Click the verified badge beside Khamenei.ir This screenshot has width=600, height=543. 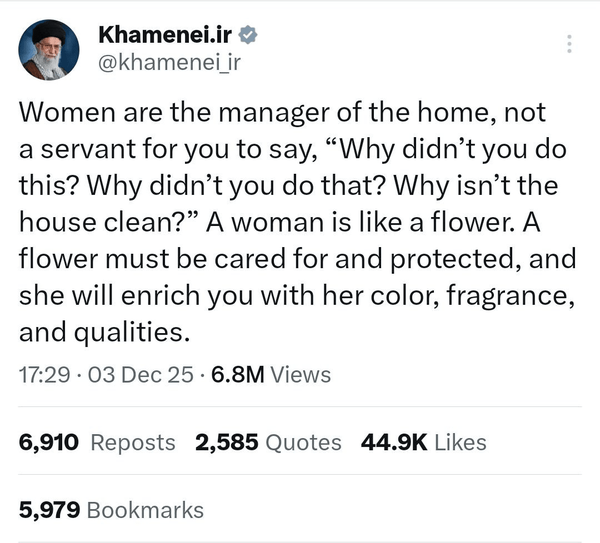click(249, 35)
